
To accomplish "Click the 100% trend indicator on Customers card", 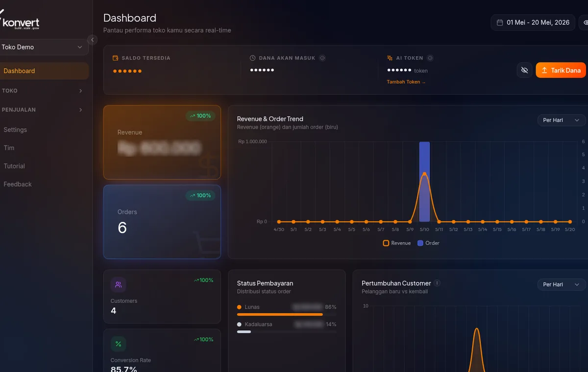I will [x=203, y=280].
